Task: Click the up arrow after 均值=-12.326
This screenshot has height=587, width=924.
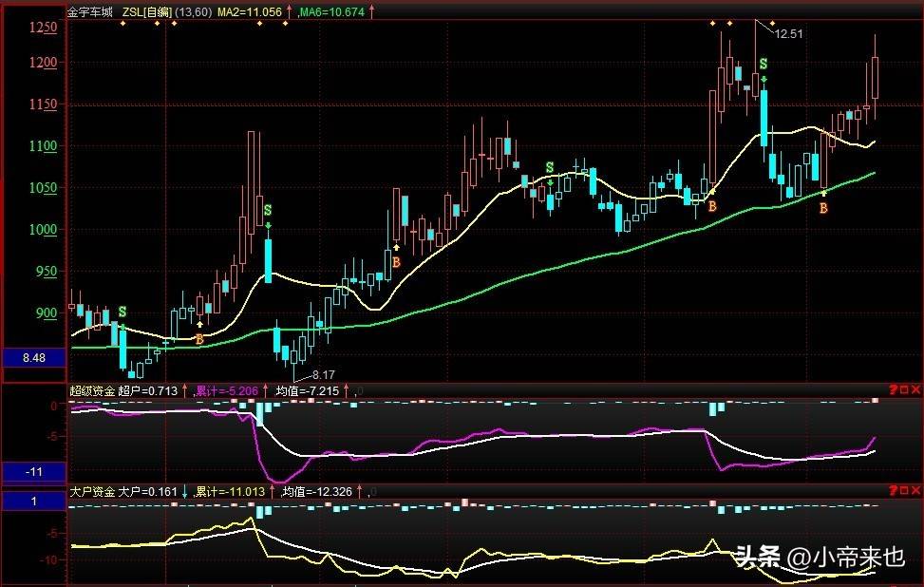Action: [x=359, y=491]
